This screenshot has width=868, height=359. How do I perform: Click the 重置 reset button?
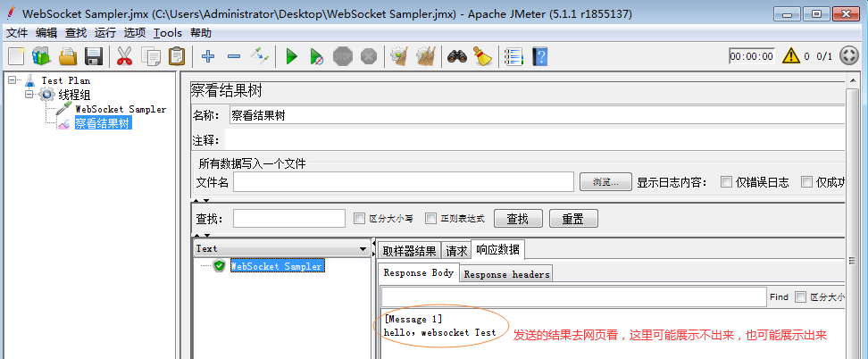[573, 218]
